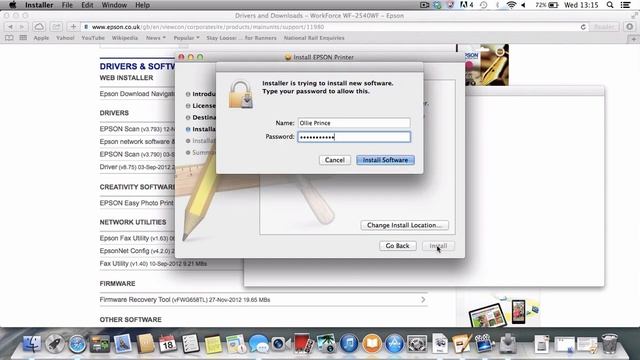Click add bookmark plus button in Safari

coord(73,27)
